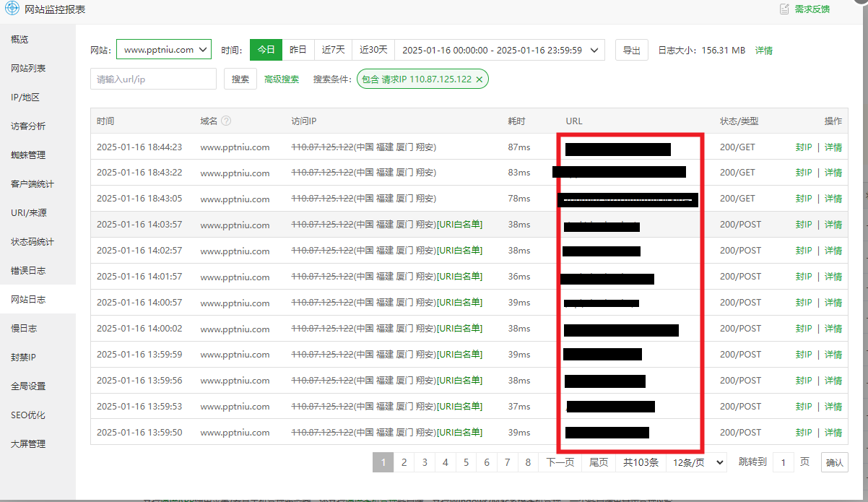Click the 200/GET cell in 18:43:22 row
The width and height of the screenshot is (868, 502).
[737, 173]
